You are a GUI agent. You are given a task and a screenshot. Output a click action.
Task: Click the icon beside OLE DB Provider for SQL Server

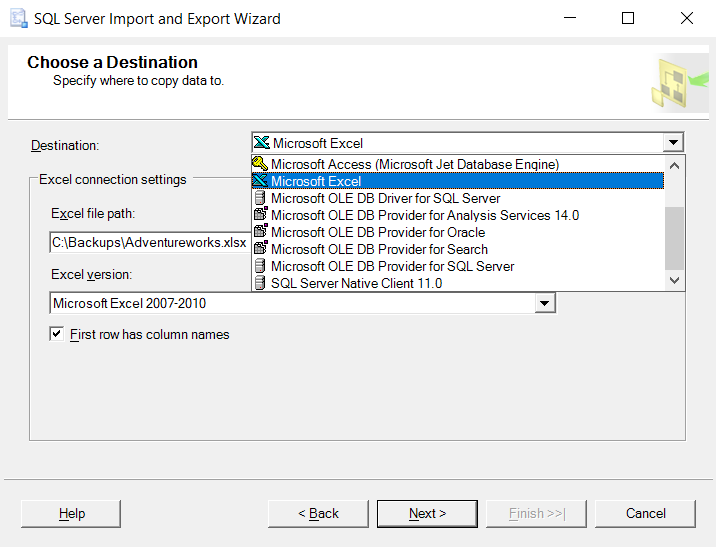pyautogui.click(x=260, y=266)
